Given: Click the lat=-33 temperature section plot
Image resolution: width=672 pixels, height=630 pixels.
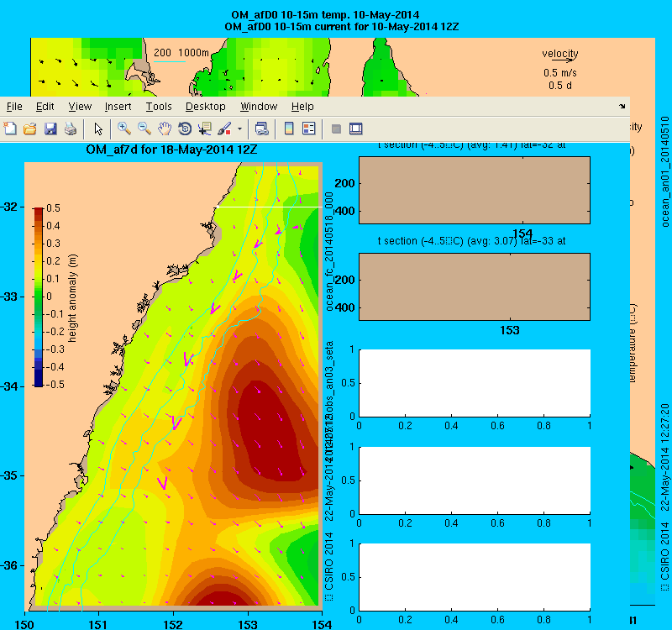Looking at the screenshot, I should pos(475,286).
